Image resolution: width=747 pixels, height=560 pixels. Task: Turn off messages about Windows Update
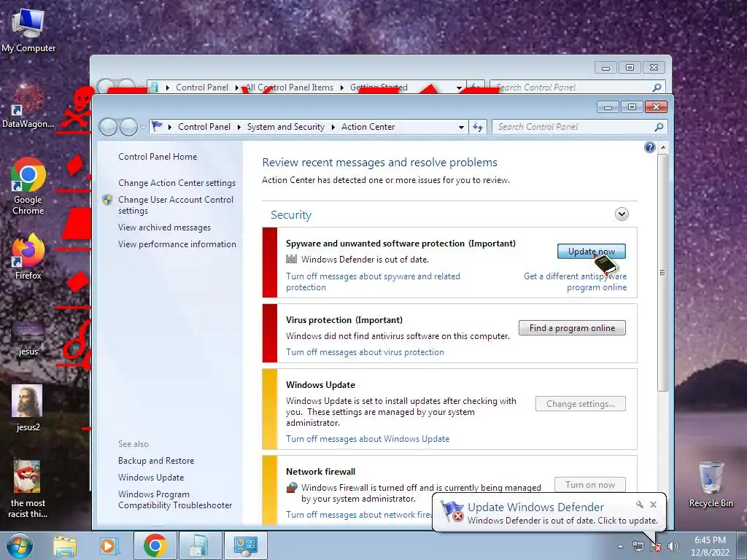click(x=368, y=438)
